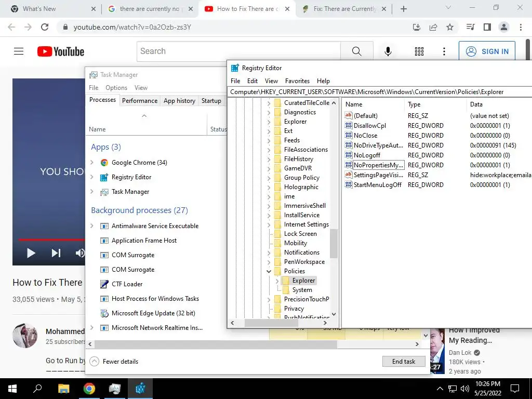The width and height of the screenshot is (532, 399).
Task: Skip to next video
Action: 56,253
